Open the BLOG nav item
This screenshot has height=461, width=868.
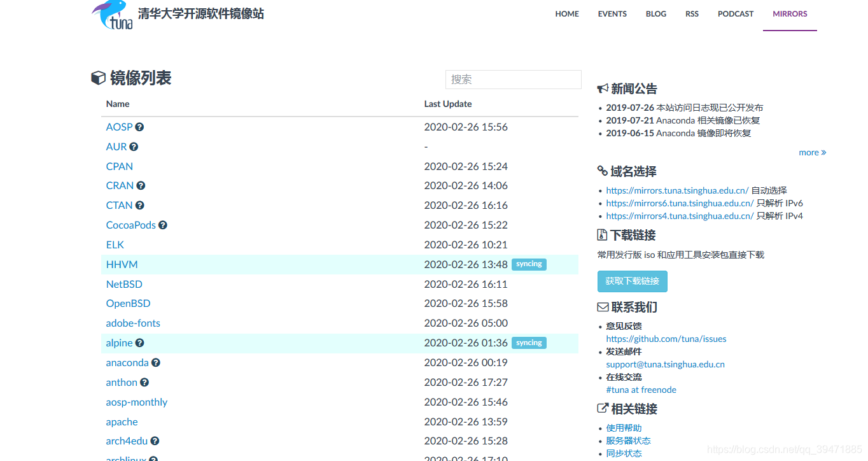(656, 14)
